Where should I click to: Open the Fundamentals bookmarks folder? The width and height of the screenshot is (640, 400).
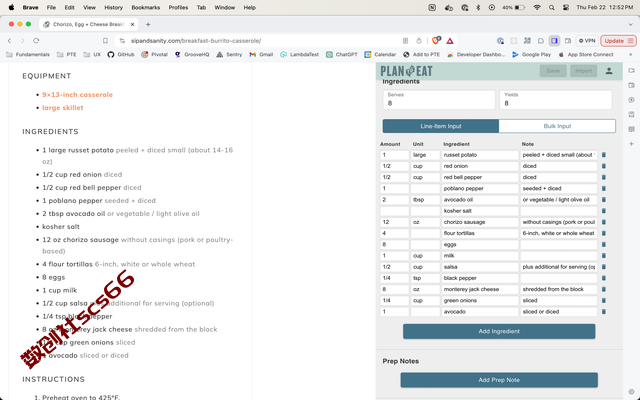tap(28, 54)
